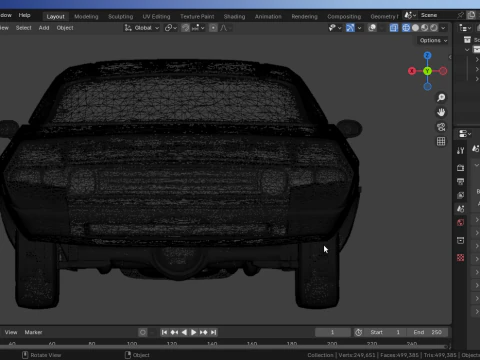Toggle auto keying record button
The width and height of the screenshot is (480, 360).
(143, 332)
